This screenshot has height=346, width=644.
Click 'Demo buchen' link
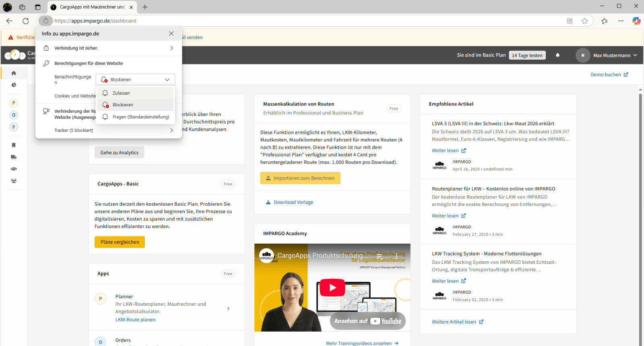click(x=609, y=75)
